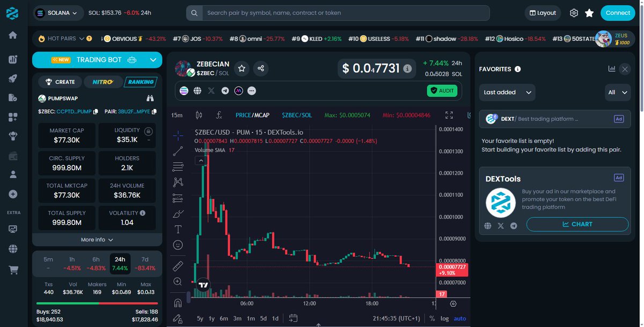Screen dimensions: 644x327
Task: Open the rocket icon in left sidebar
Action: pos(13,78)
